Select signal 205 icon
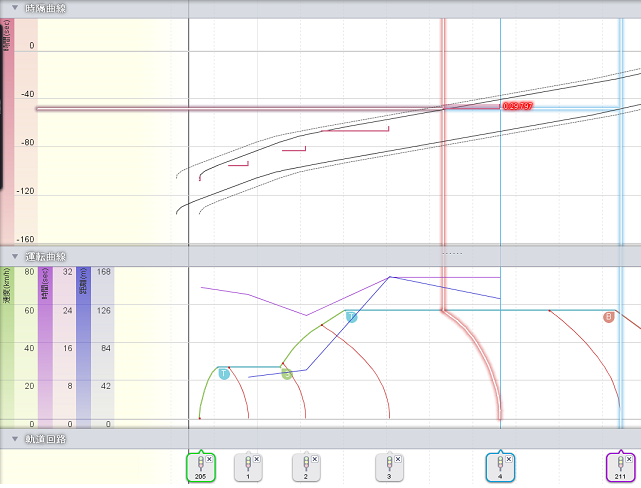 click(201, 467)
